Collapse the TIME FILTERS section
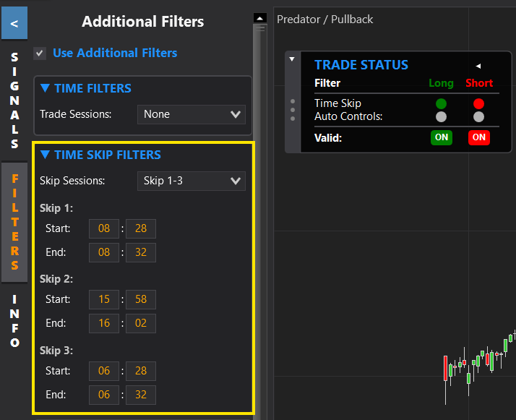 click(x=46, y=88)
